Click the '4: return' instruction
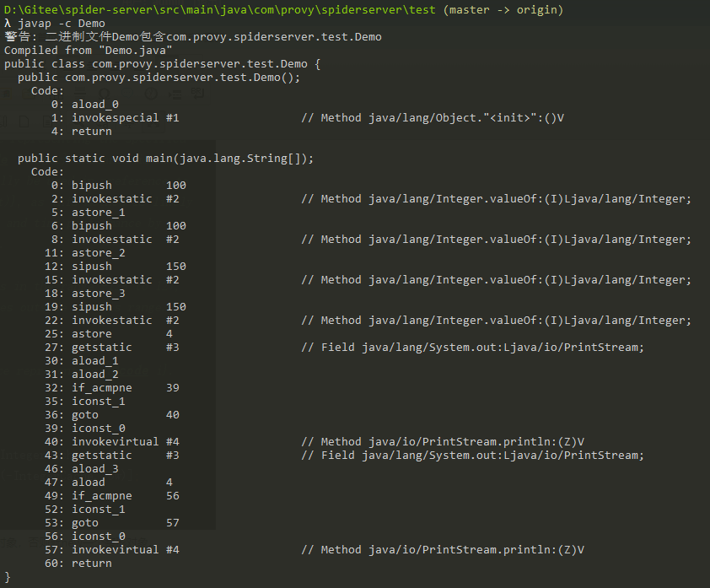Image resolution: width=710 pixels, height=588 pixels. coord(82,132)
